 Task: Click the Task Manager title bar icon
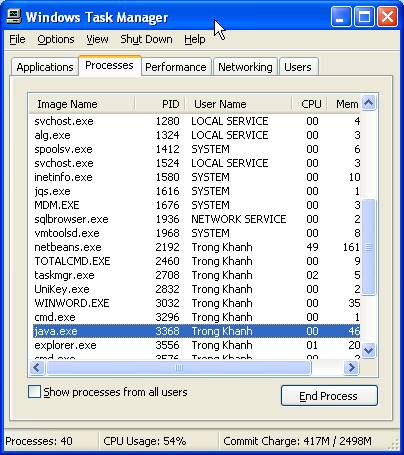pos(14,16)
